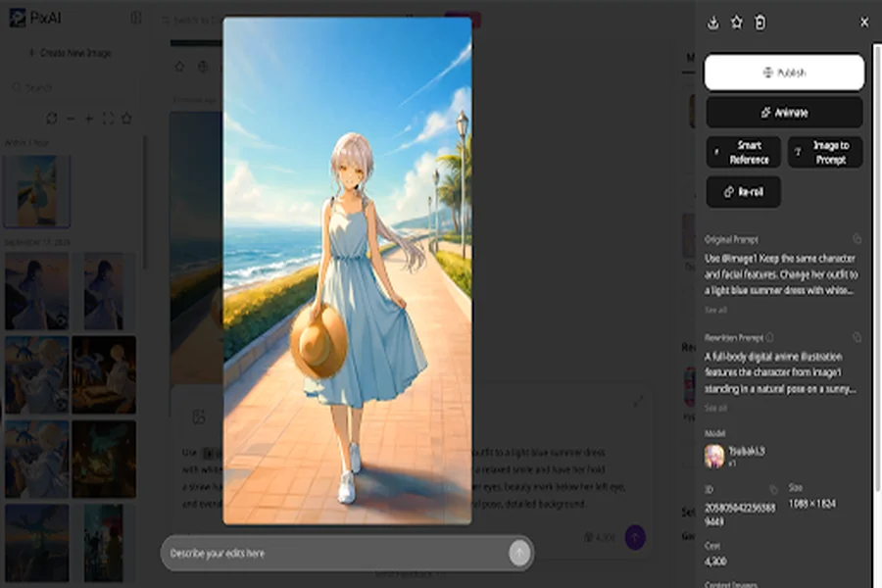Download the image with the download icon
The width and height of the screenshot is (882, 588).
713,23
